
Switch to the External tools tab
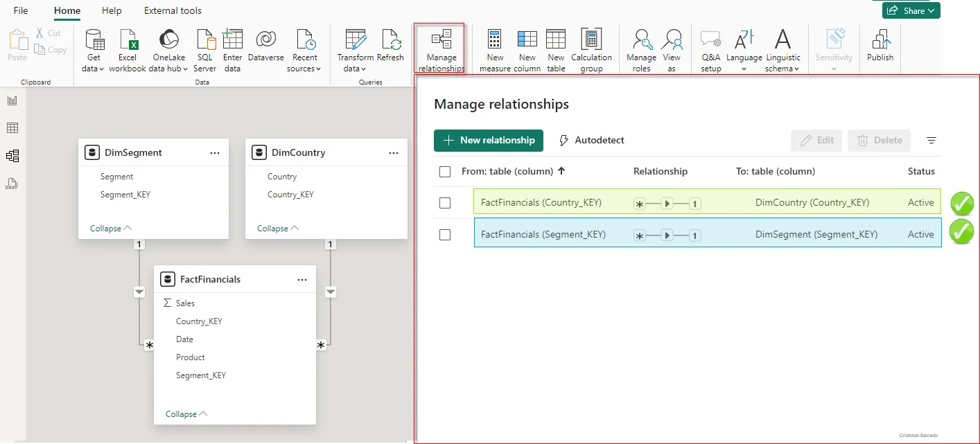point(173,10)
